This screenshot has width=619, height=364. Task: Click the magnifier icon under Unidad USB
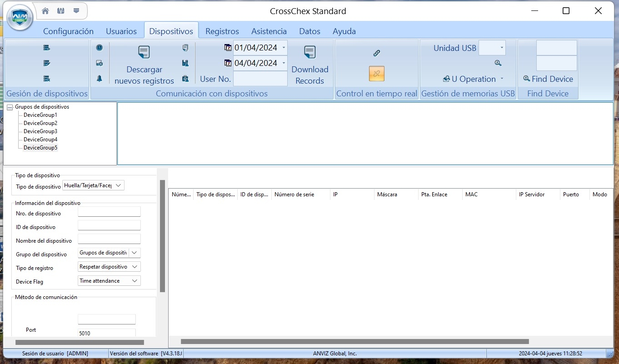498,63
